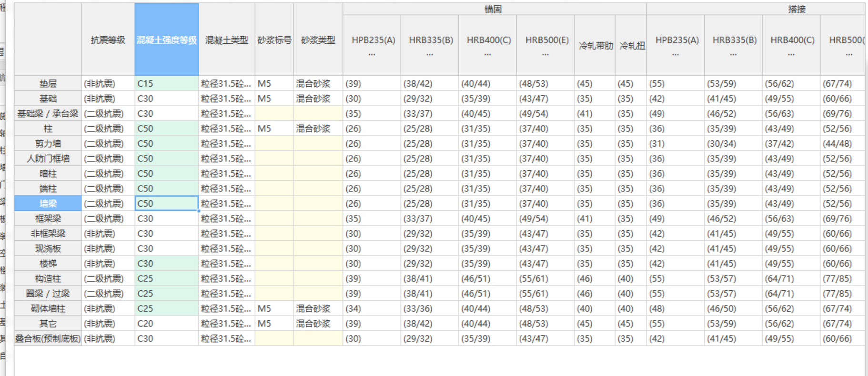Click (44/48) lap HRB500 in 剪力墙 row
868x376 pixels.
click(x=843, y=144)
